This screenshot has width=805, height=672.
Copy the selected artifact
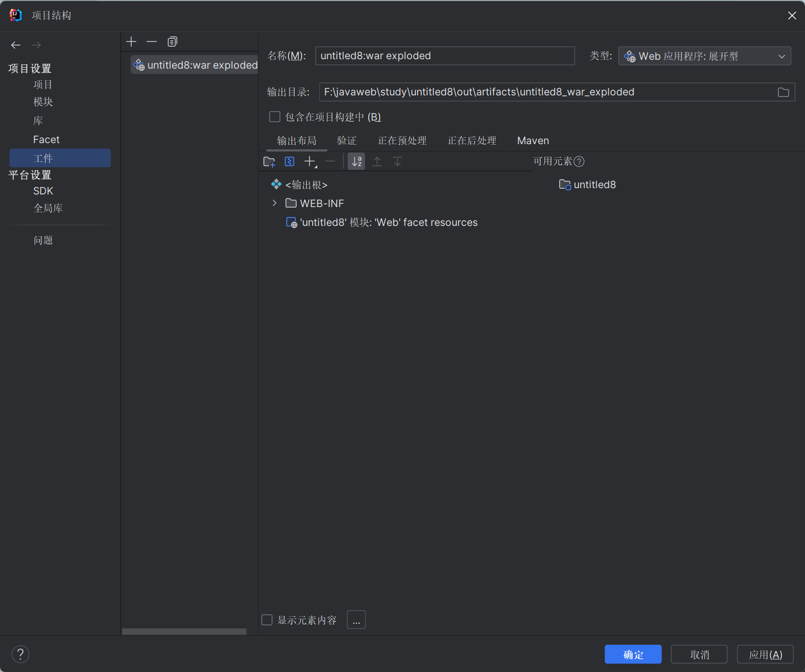coord(172,41)
